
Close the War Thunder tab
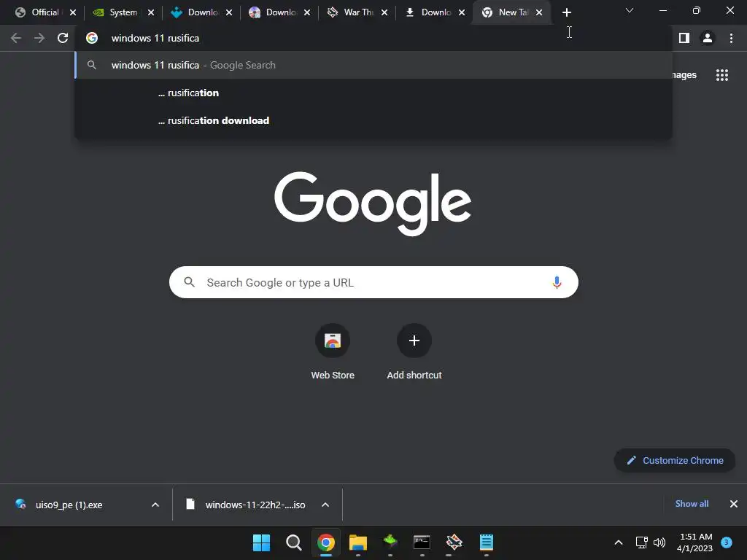point(384,12)
